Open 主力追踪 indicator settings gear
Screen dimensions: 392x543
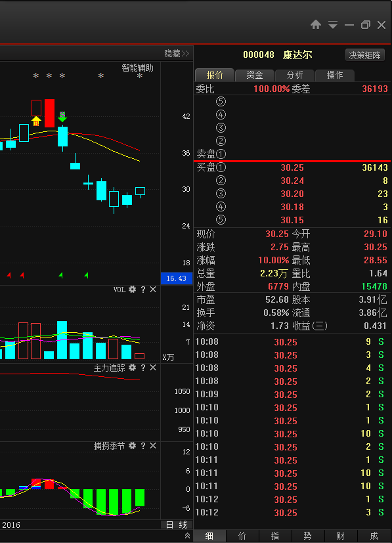pos(132,368)
